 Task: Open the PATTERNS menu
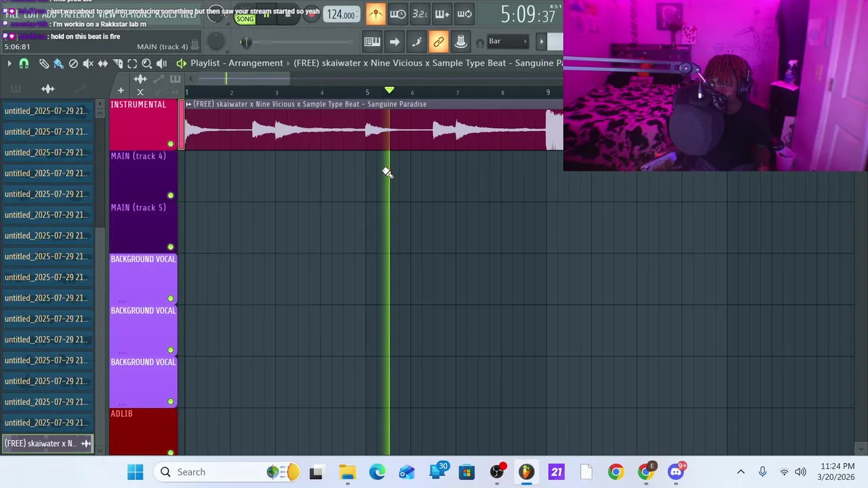tap(77, 14)
